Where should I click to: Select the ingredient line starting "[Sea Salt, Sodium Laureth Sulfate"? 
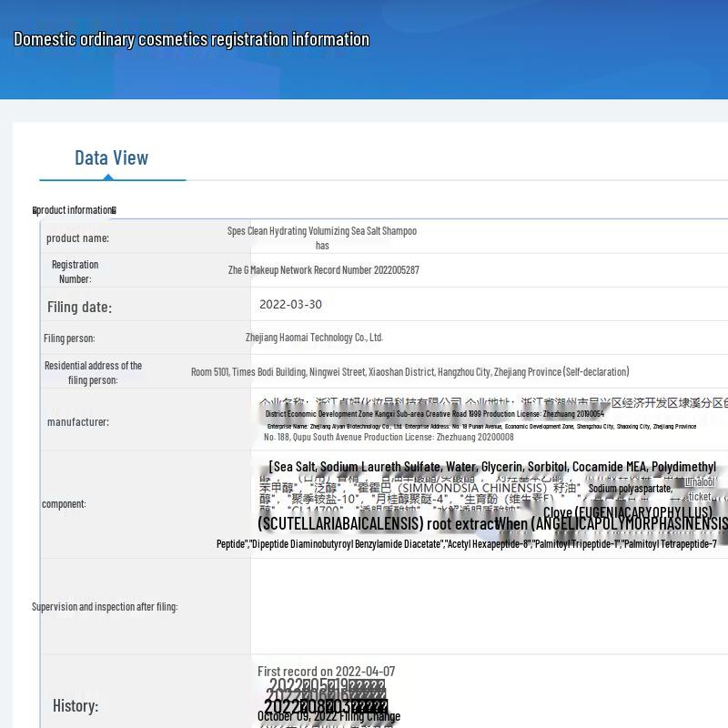point(492,467)
